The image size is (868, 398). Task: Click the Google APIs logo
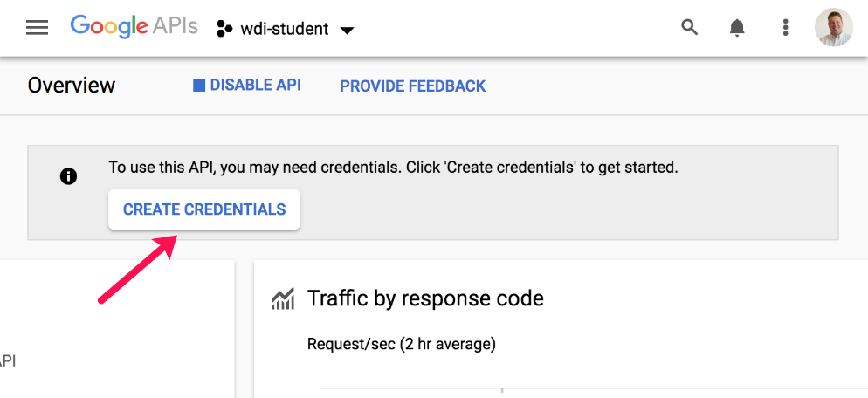pos(134,27)
